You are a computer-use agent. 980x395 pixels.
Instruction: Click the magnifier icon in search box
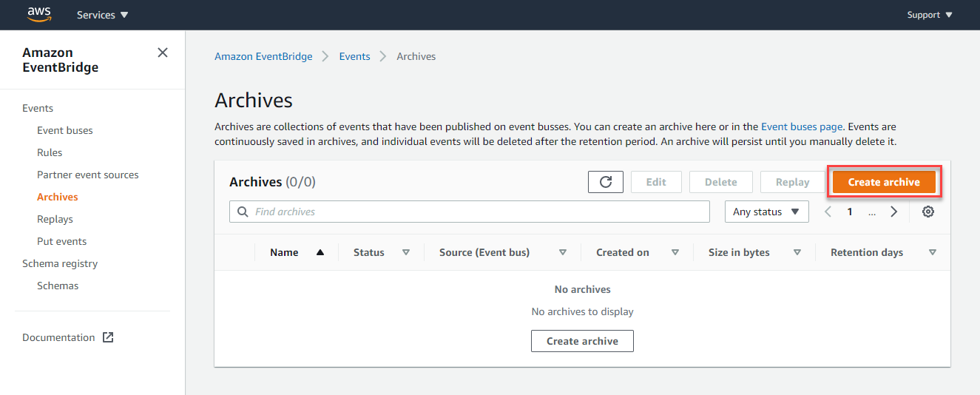243,212
